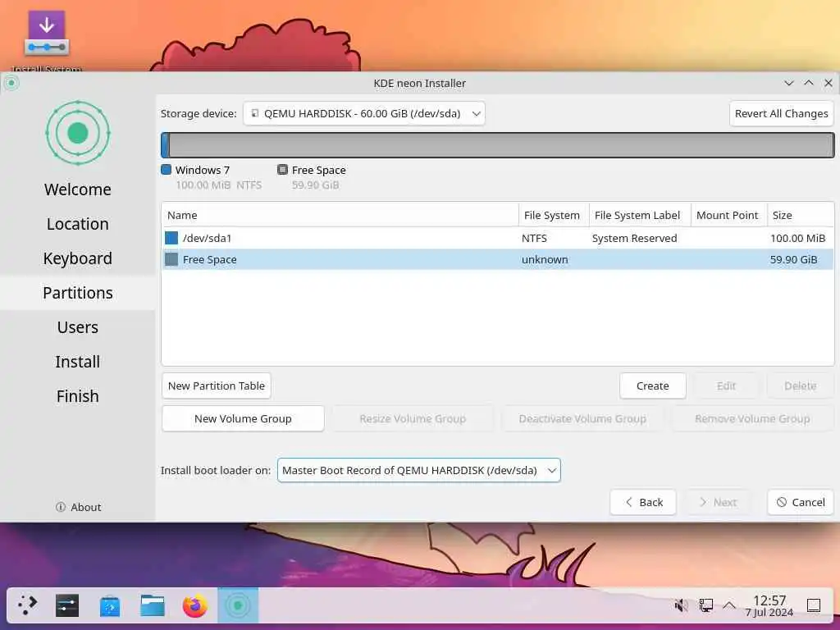840x630 pixels.
Task: Click the show desktop icon
Action: point(814,605)
